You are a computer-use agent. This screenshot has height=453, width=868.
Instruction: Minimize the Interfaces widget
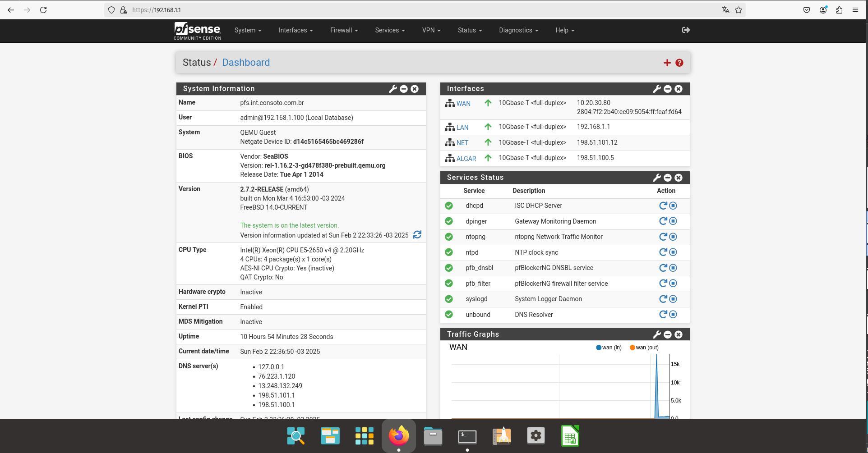pos(668,89)
